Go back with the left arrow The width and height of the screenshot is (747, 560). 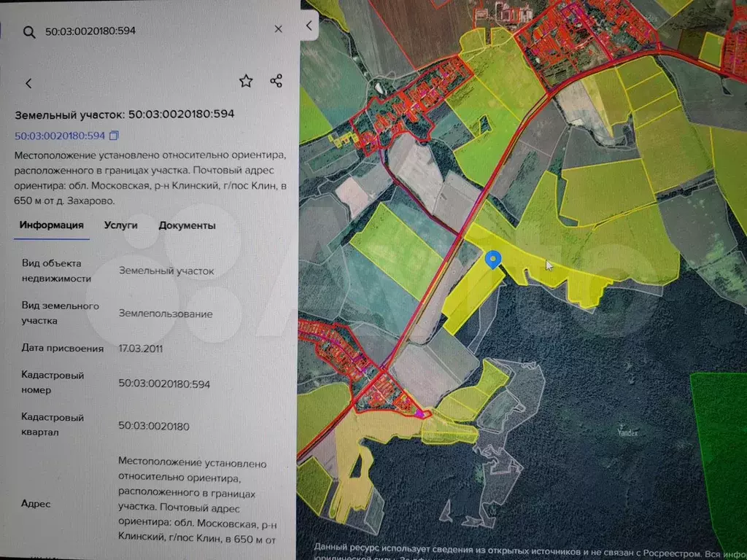(28, 83)
